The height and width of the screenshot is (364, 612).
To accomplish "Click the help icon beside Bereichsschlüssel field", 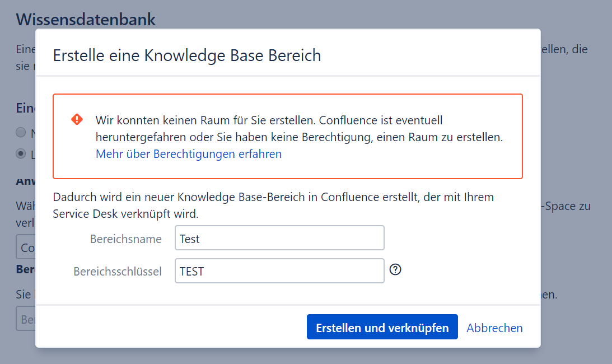I will [395, 269].
